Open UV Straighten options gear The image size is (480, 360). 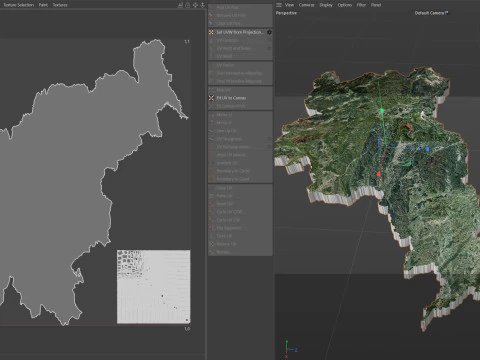point(269,139)
